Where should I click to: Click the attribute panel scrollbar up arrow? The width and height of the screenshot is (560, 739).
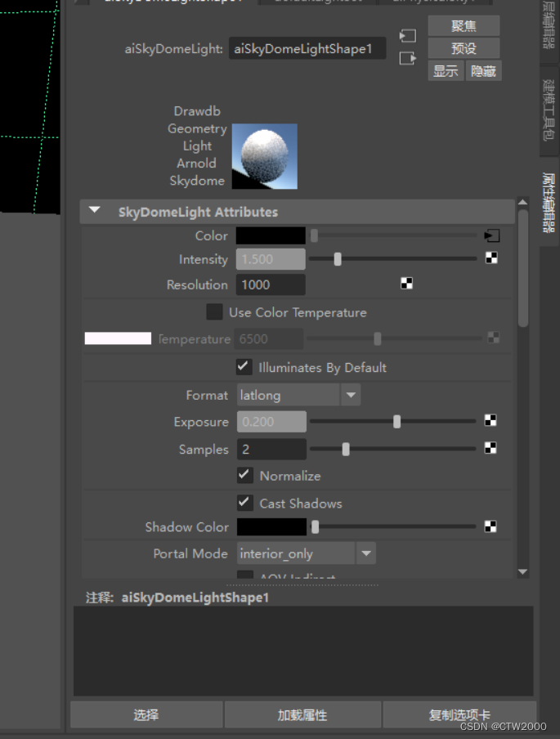522,202
